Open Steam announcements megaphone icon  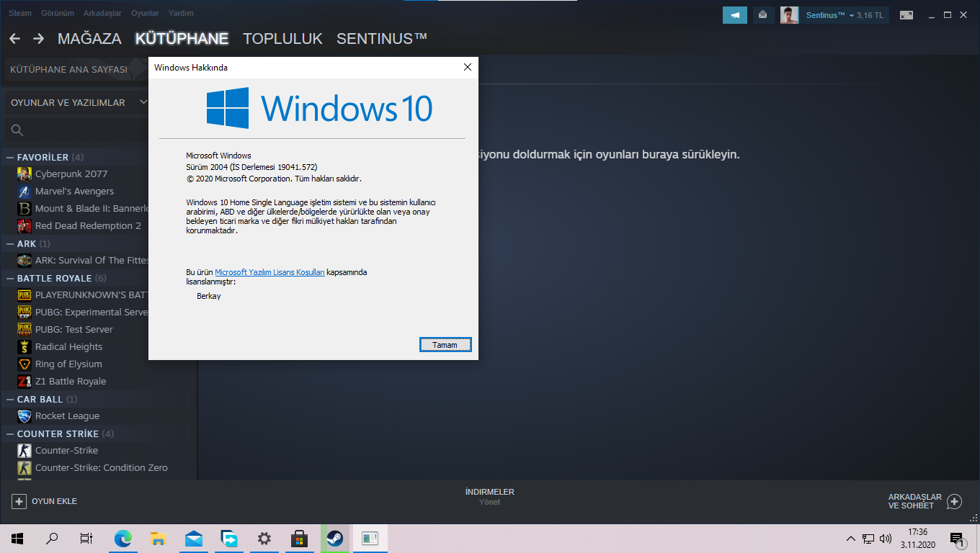click(735, 15)
